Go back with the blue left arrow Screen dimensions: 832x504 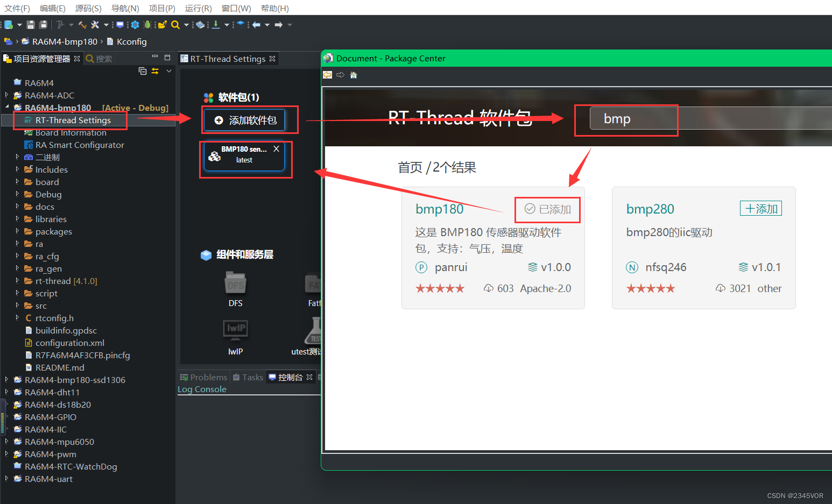coord(256,25)
